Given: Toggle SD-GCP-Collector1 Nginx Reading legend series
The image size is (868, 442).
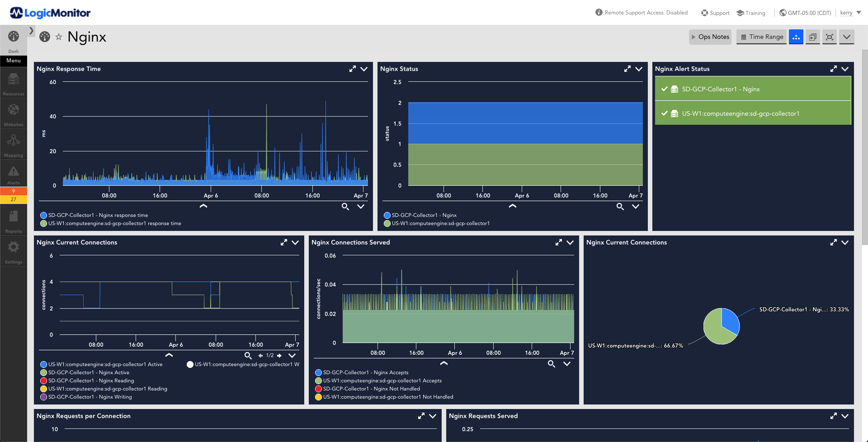Looking at the screenshot, I should (x=87, y=381).
